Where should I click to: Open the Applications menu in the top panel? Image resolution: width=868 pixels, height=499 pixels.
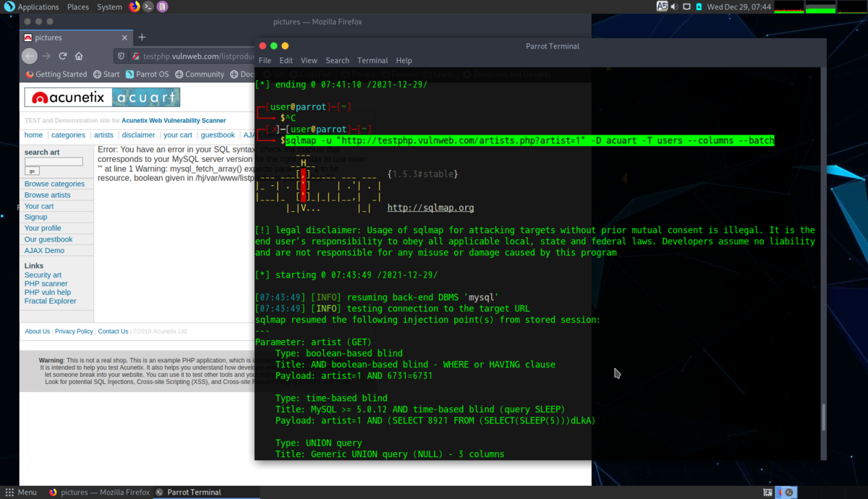pyautogui.click(x=31, y=7)
